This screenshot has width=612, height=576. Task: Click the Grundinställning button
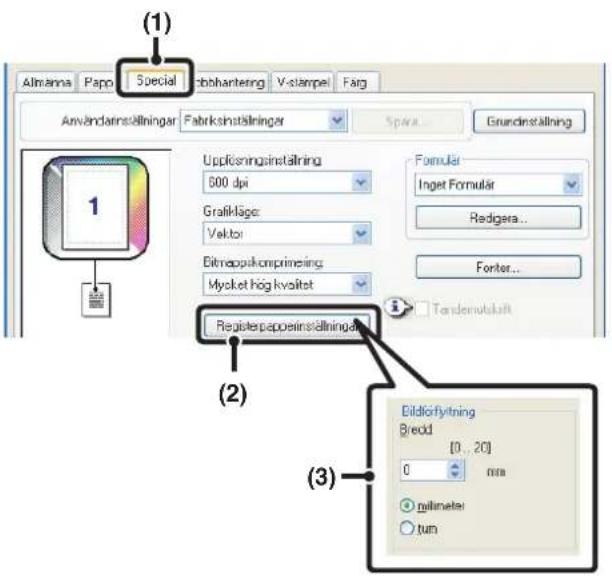click(x=529, y=121)
